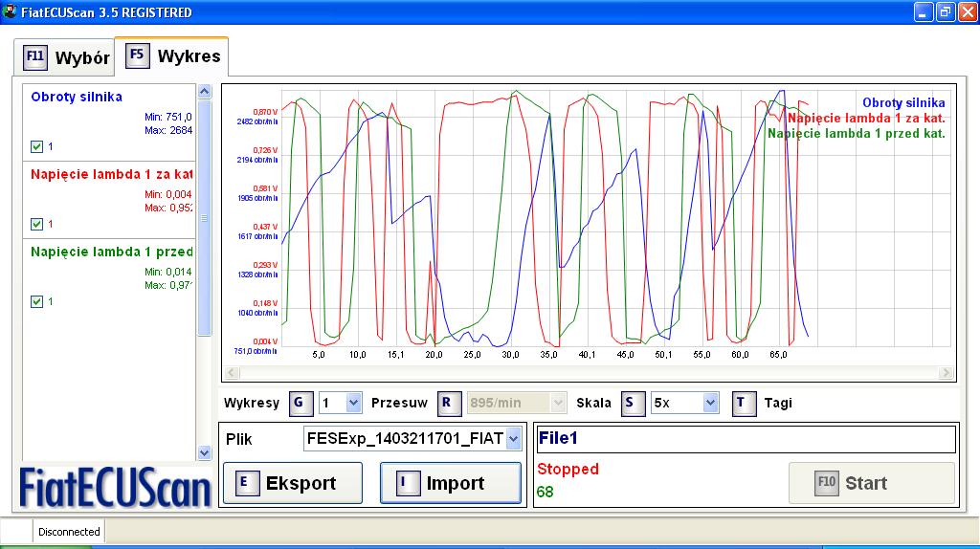Click Napięcie lambda 1 za kat. chart legend
The height and width of the screenshot is (549, 980).
(x=866, y=118)
